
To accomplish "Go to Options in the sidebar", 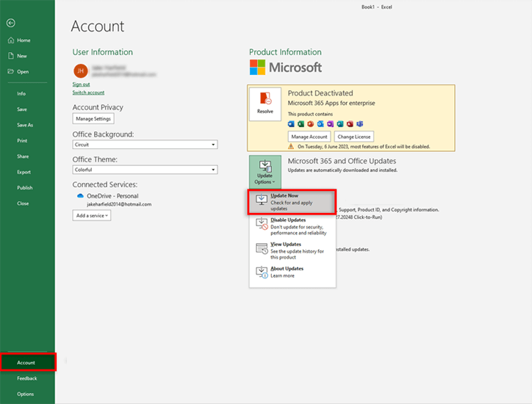I will [x=25, y=394].
